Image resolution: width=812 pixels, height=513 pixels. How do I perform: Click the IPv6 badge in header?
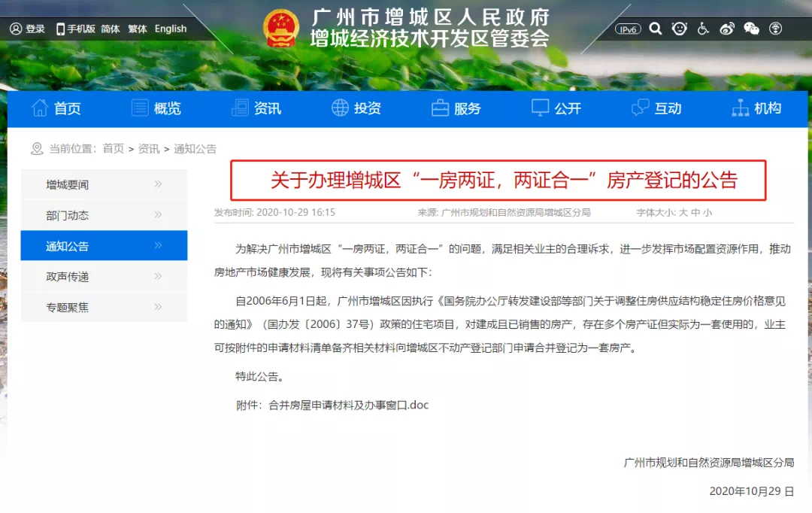(628, 29)
